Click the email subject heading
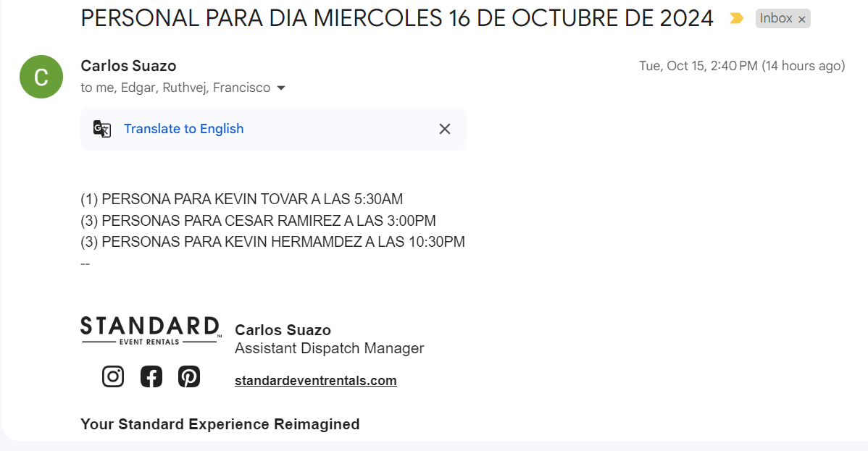The image size is (868, 451). point(397,19)
